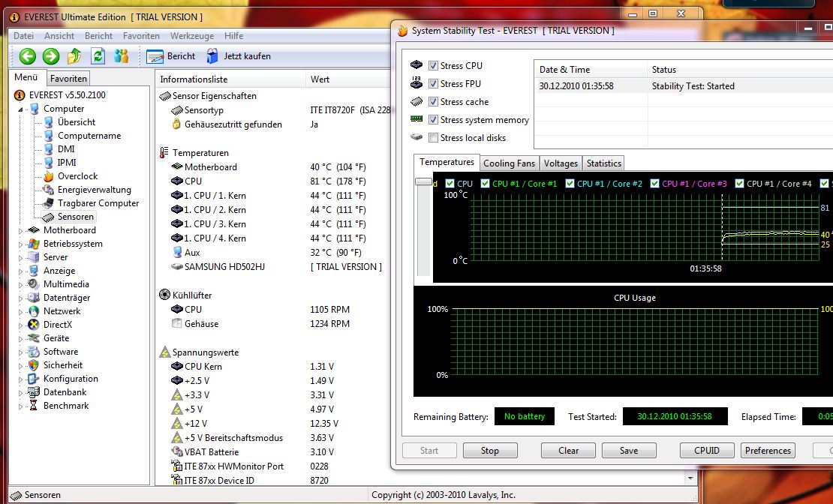Click the Datenbank icon in the tree
This screenshot has width=833, height=504.
34,392
